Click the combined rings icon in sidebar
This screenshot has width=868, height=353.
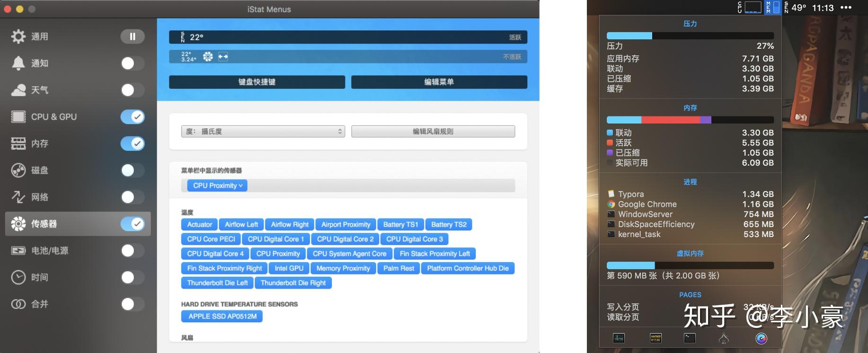(x=18, y=304)
